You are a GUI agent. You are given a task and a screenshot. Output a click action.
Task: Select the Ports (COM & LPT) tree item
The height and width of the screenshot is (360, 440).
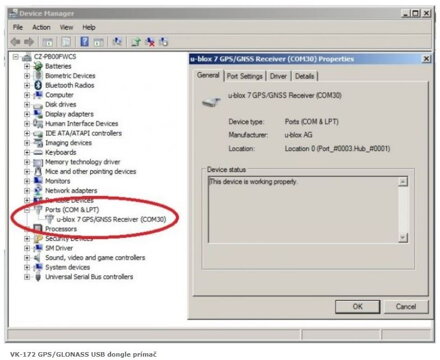point(72,210)
